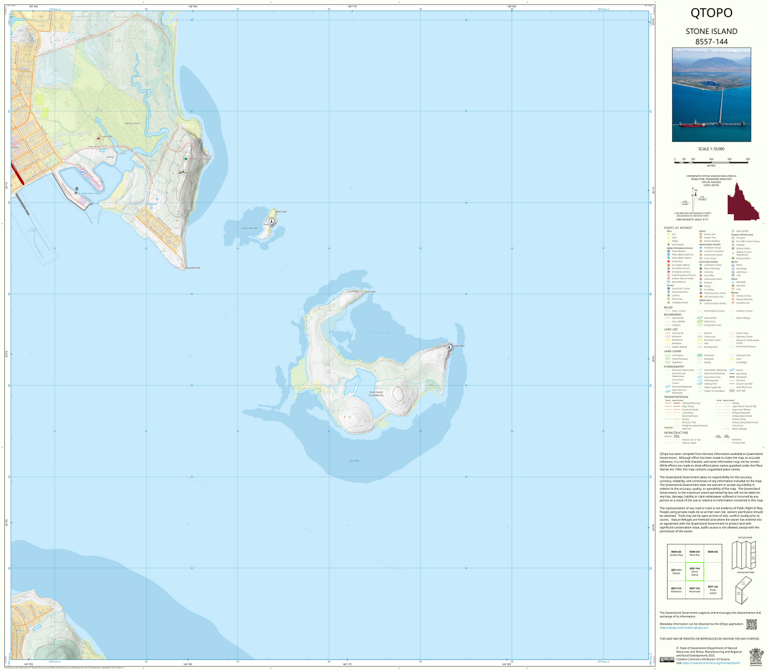The height and width of the screenshot is (671, 768).
Task: Click the north arrow declination diagram
Action: click(x=695, y=198)
